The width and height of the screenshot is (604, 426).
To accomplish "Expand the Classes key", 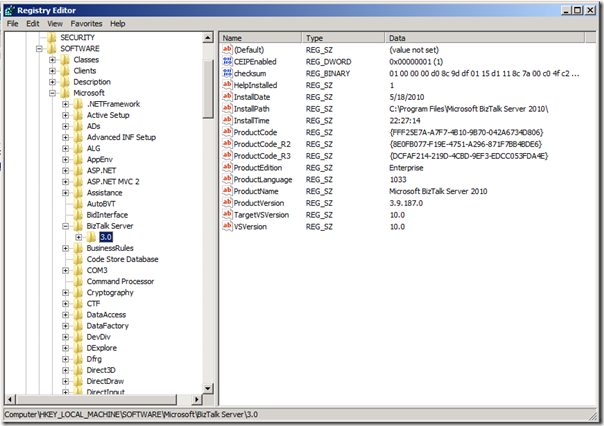I will coord(52,60).
